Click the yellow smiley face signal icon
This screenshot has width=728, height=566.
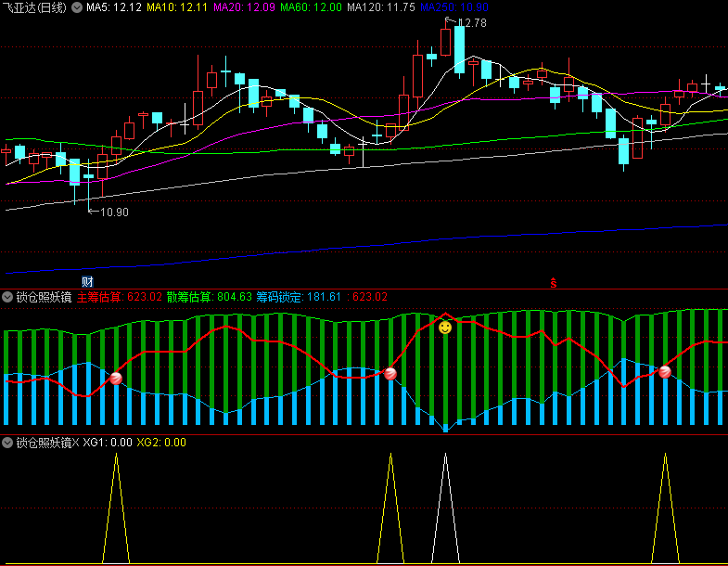click(445, 328)
